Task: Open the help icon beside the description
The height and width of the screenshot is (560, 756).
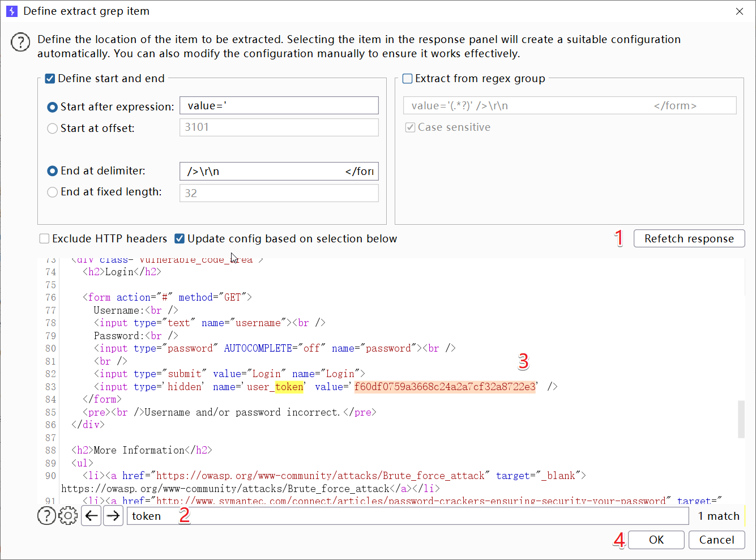Action: point(20,42)
